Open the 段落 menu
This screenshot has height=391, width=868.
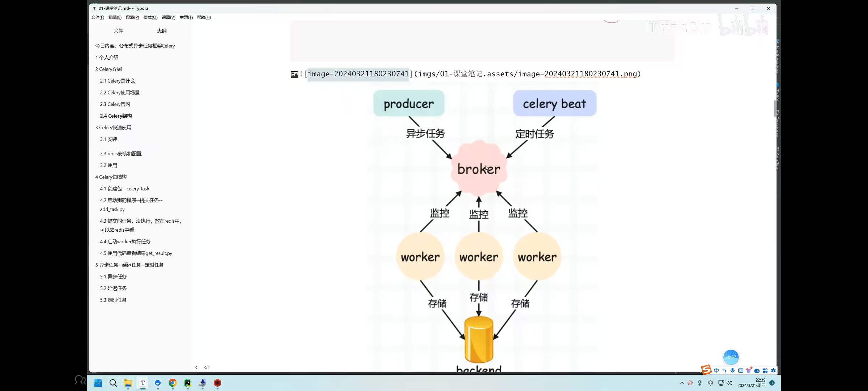[x=132, y=17]
